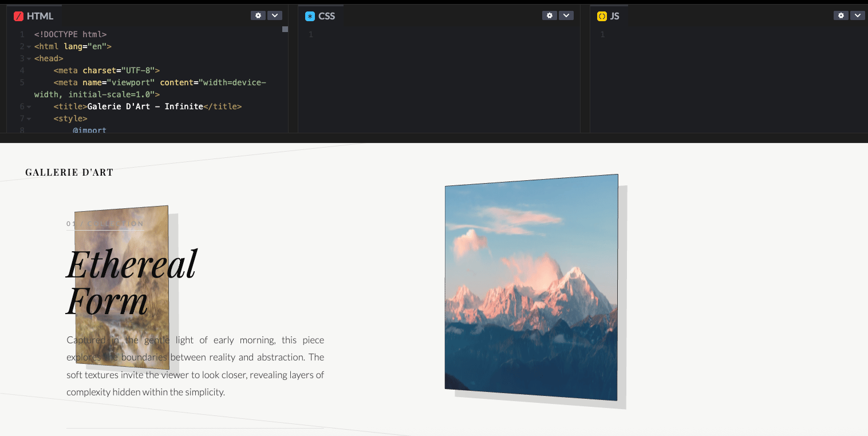Viewport: 868px width, 436px height.
Task: Open HTML editor settings gear
Action: tap(258, 15)
